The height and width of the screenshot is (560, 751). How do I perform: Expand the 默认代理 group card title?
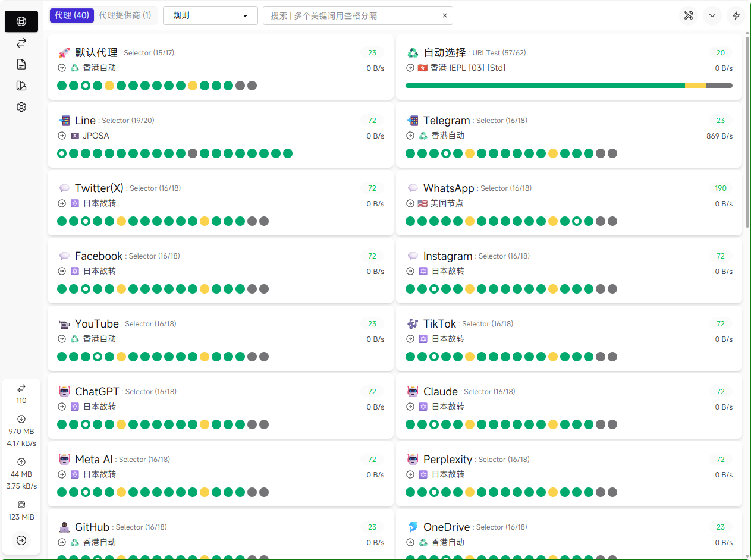pyautogui.click(x=96, y=52)
